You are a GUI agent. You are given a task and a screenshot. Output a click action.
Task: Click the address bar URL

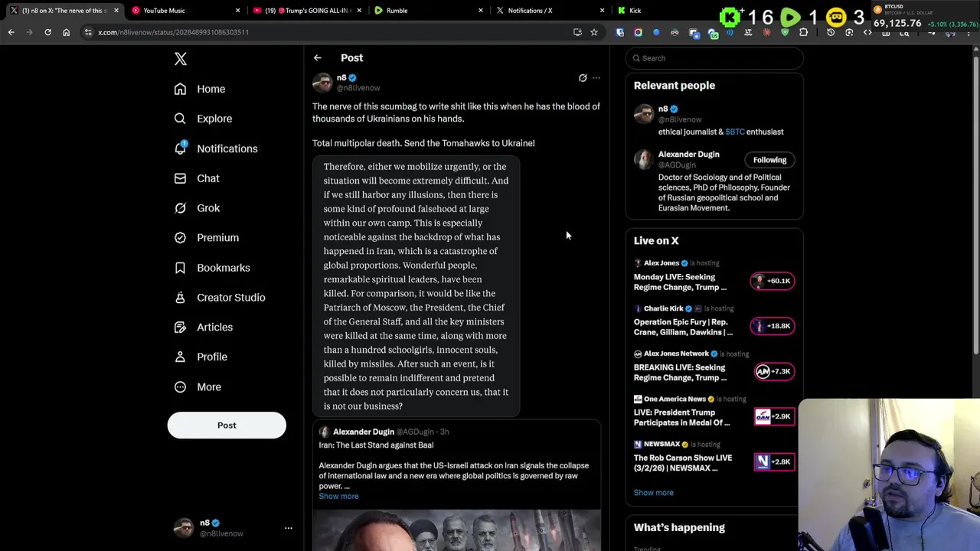pyautogui.click(x=173, y=32)
